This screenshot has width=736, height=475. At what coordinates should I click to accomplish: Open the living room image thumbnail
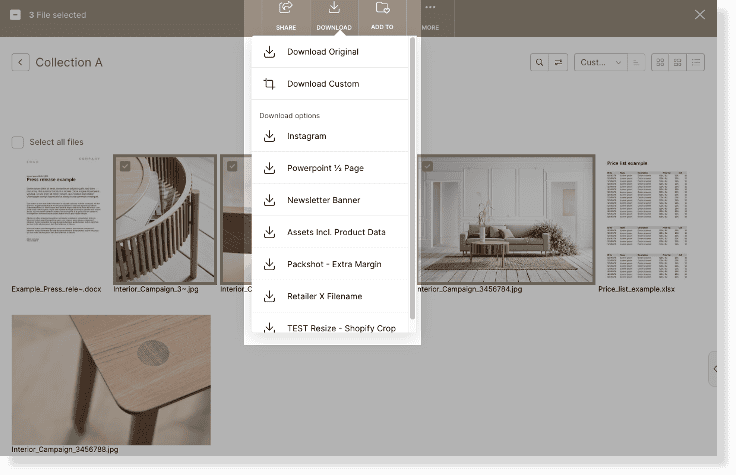click(506, 219)
